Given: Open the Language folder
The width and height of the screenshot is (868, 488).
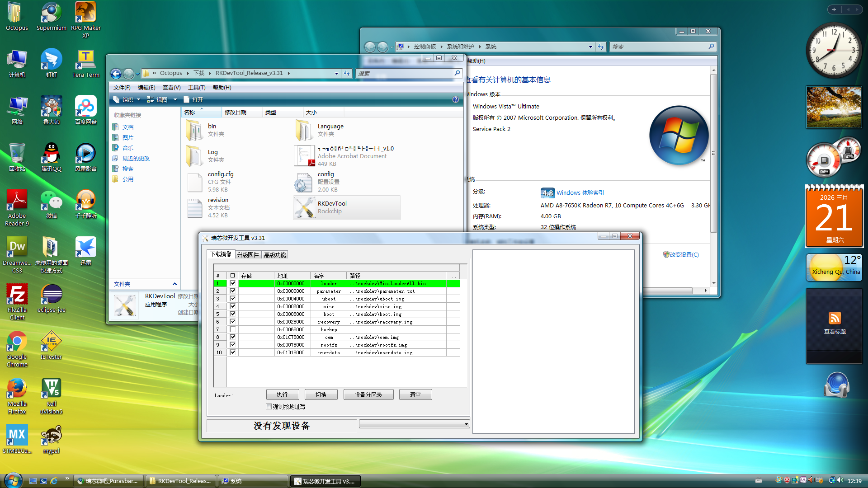Looking at the screenshot, I should [304, 130].
